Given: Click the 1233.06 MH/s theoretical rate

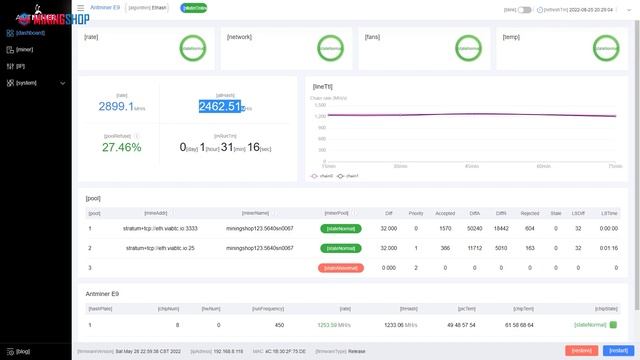Looking at the screenshot, I should click(401, 325).
